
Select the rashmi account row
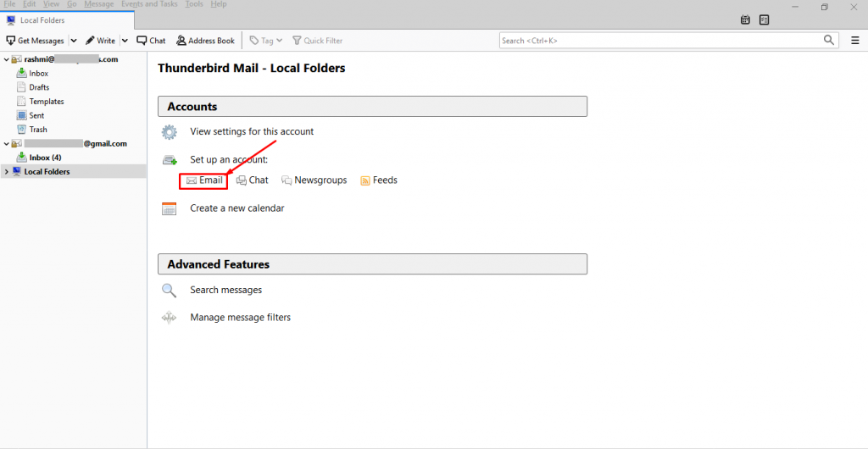pyautogui.click(x=73, y=59)
